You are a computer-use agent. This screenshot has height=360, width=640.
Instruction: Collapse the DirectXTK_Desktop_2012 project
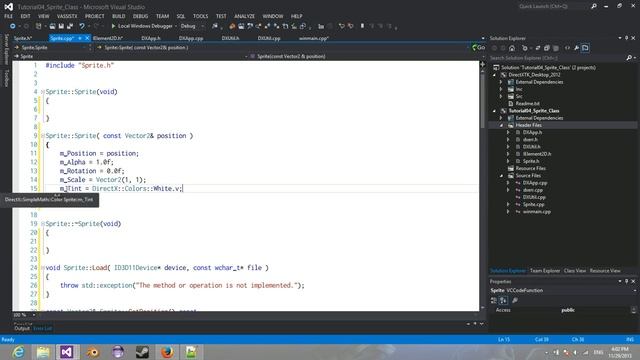(x=494, y=75)
